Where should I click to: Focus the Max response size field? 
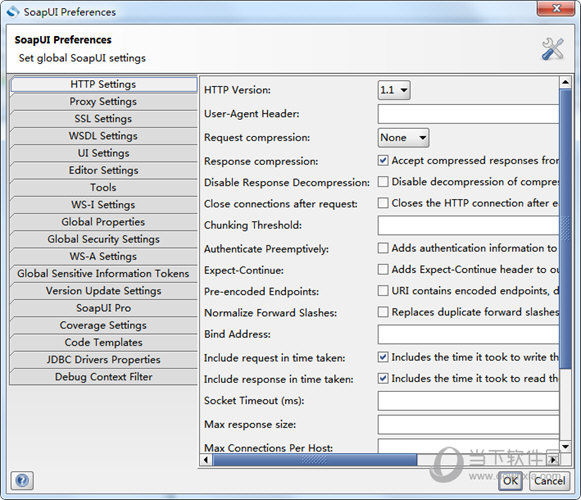(x=468, y=424)
